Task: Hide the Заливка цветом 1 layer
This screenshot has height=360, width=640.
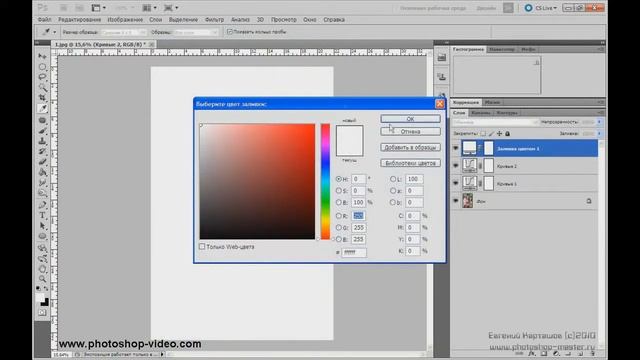Action: tap(456, 149)
